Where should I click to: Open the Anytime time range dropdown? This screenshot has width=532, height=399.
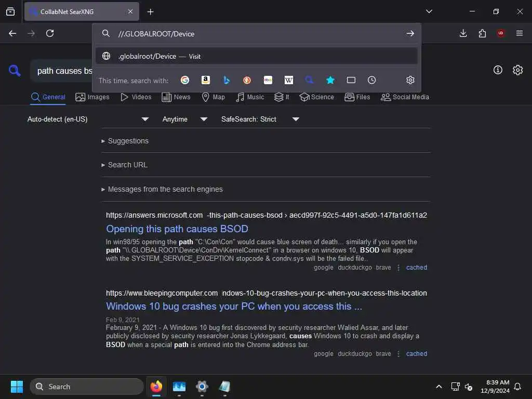point(184,119)
